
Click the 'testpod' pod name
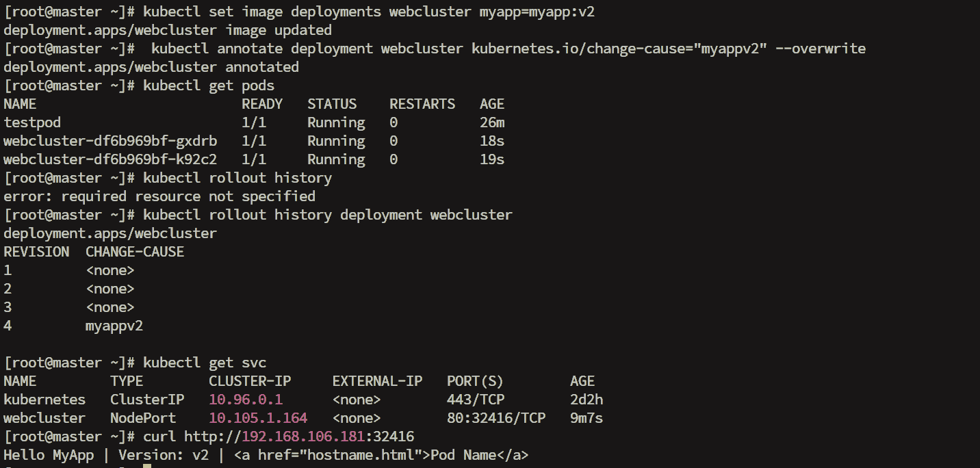(32, 122)
